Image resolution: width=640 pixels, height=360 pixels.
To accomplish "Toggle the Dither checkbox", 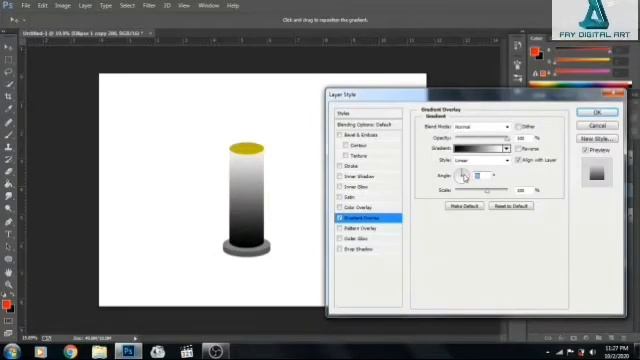I will (518, 127).
